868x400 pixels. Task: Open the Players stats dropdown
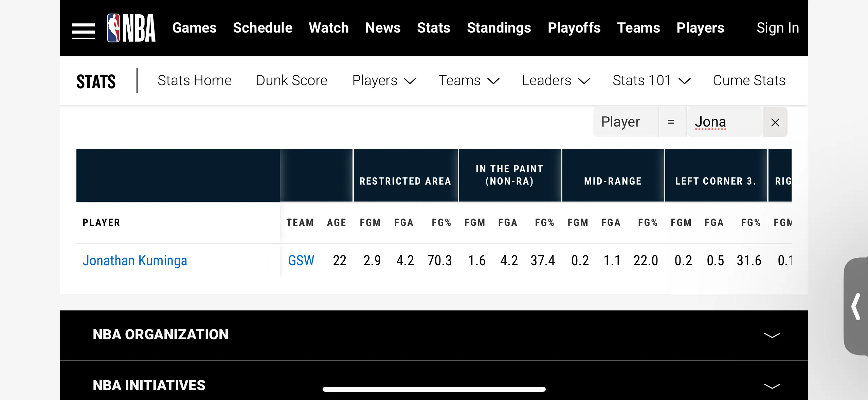click(x=384, y=81)
